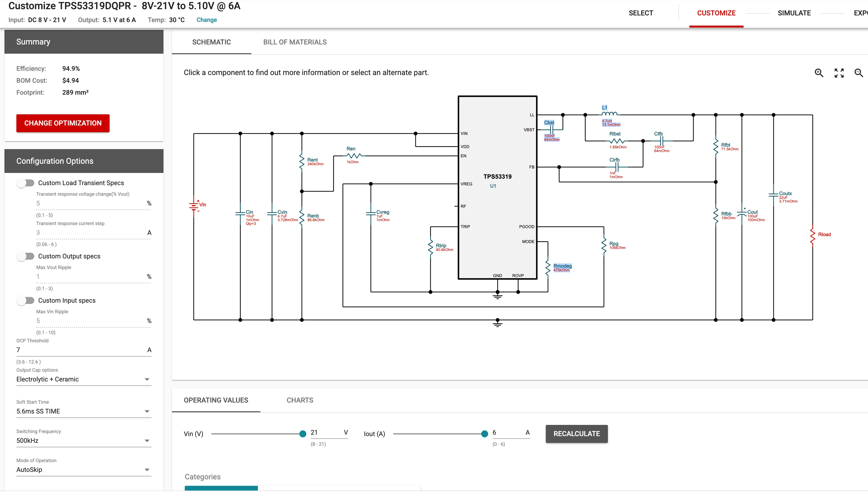
Task: Open the Bill of Materials tab
Action: pos(295,42)
